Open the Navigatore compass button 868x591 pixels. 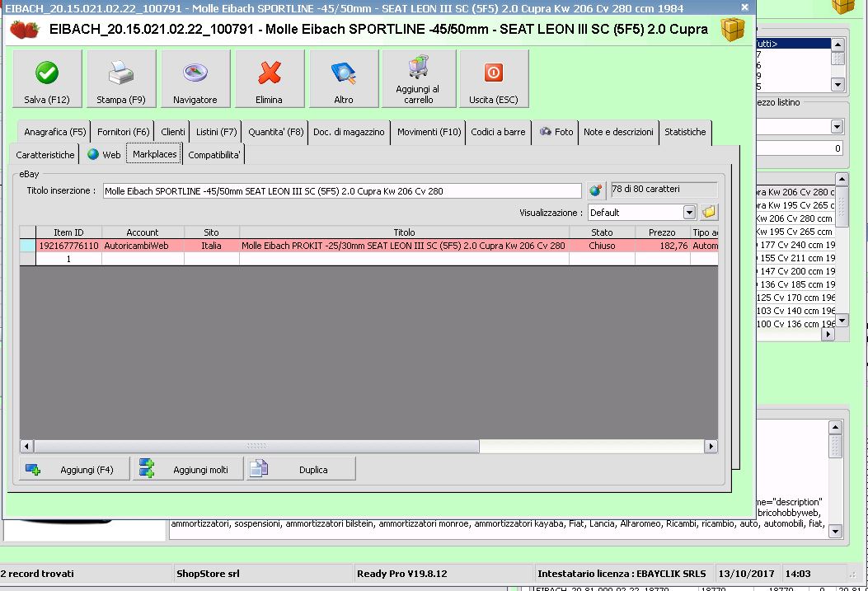(x=195, y=78)
